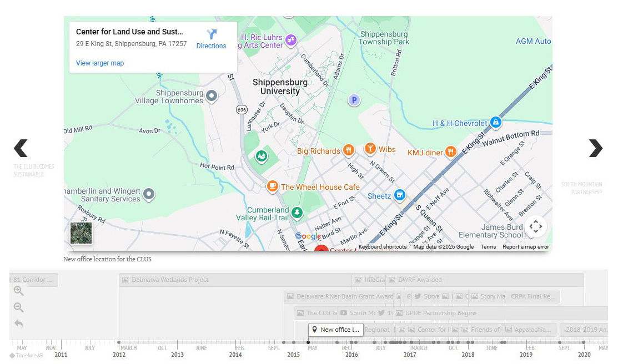The height and width of the screenshot is (364, 618).
Task: Click the Directions arrow icon
Action: (x=211, y=34)
